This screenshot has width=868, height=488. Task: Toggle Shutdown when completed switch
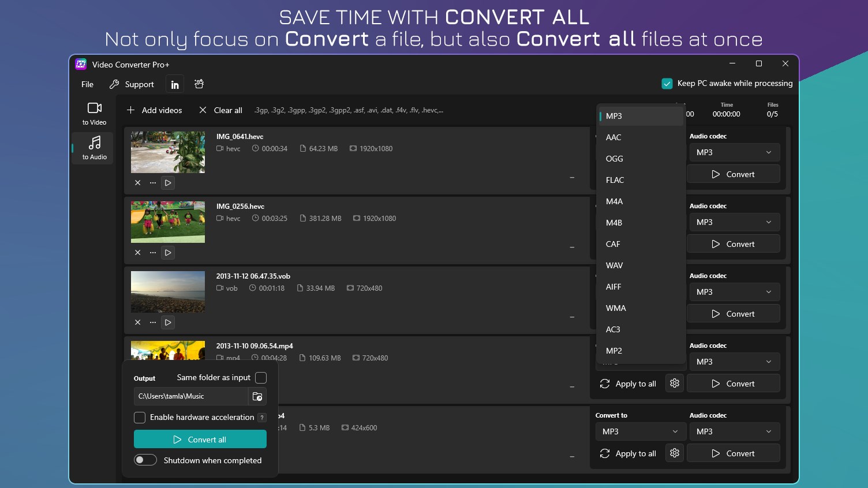[145, 460]
